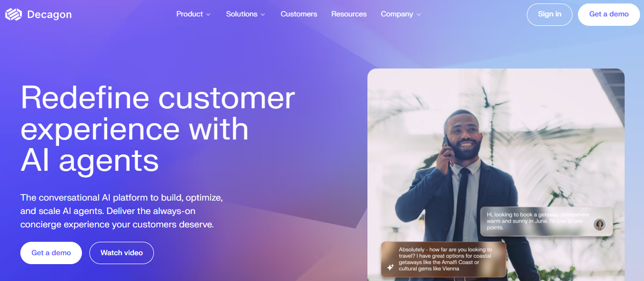This screenshot has height=281, width=644.
Task: Click the AI agent reply bubble
Action: 443,259
